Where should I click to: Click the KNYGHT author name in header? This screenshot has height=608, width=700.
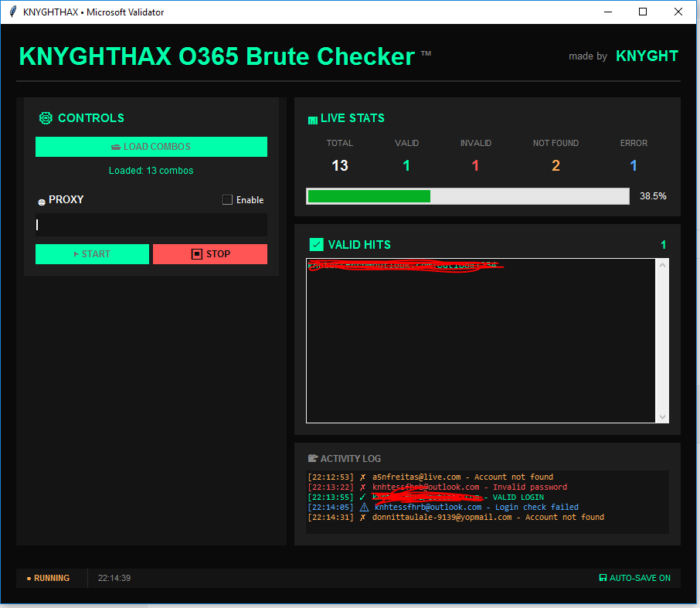click(647, 56)
